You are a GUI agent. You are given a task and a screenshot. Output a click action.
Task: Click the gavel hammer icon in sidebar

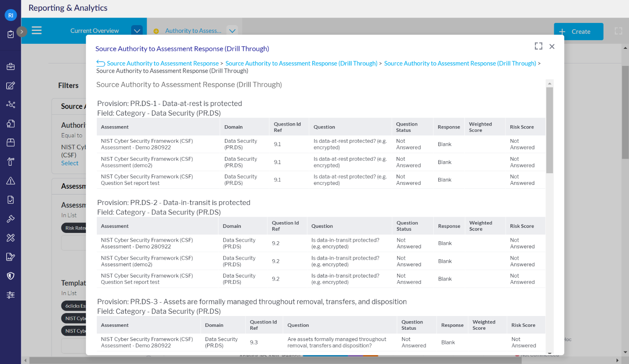[10, 219]
